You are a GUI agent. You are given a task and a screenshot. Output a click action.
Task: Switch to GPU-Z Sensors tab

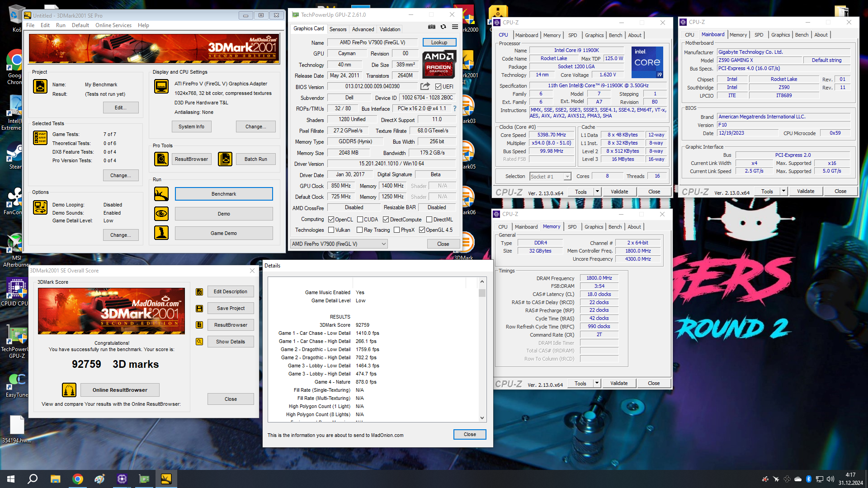338,29
